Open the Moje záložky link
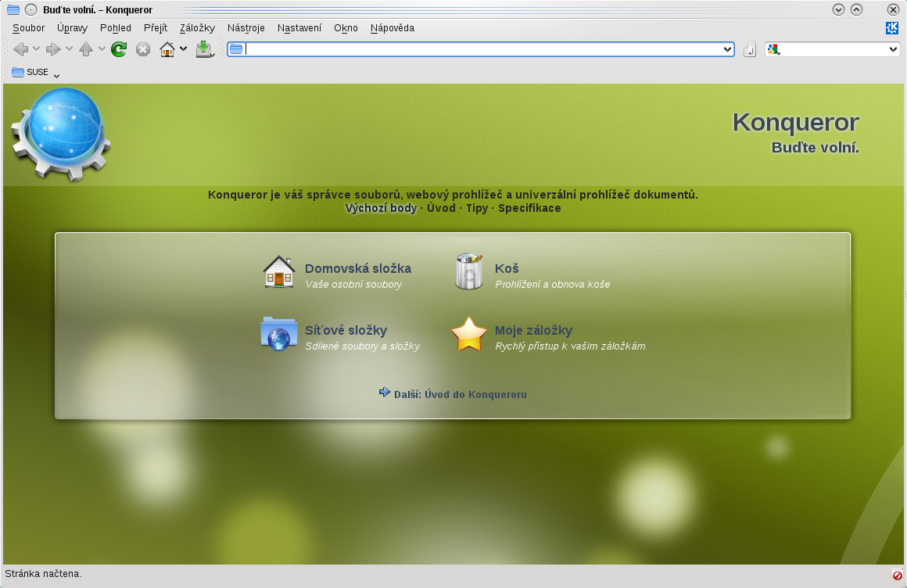 533,331
